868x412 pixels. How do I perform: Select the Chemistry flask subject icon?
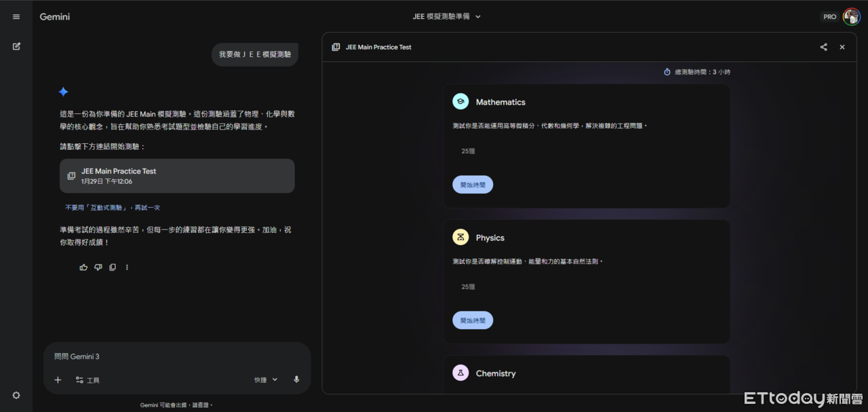(460, 373)
